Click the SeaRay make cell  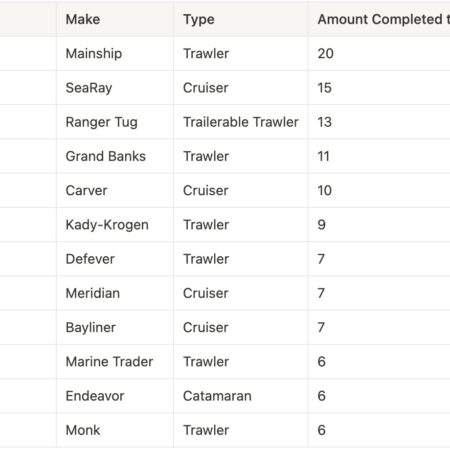pos(115,88)
